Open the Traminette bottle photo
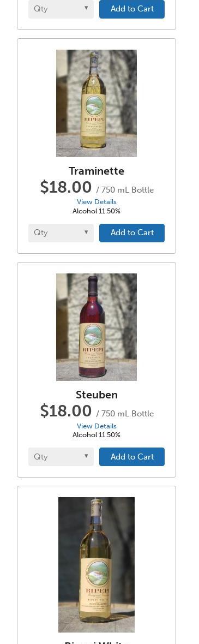 (97, 103)
